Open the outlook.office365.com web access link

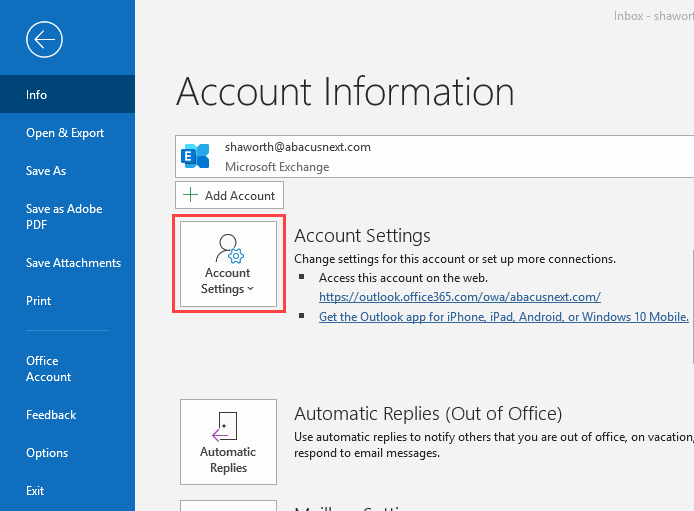(x=459, y=297)
